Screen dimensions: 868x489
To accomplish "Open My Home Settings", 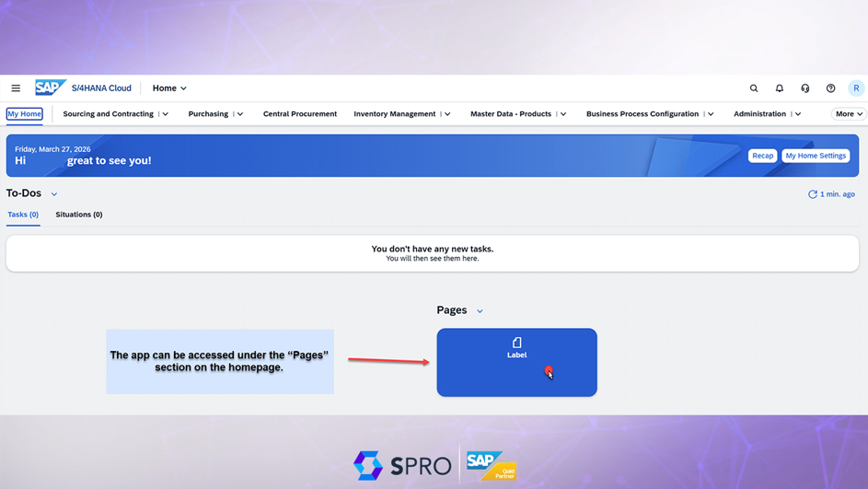I will click(816, 156).
